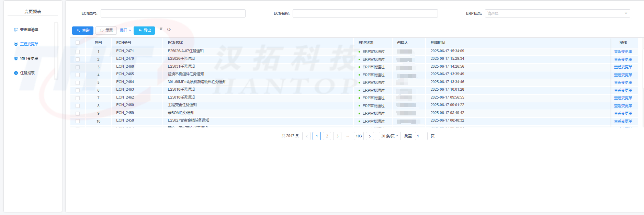Open 查看变更单 link for ECN_2470
644x215 pixels.
pyautogui.click(x=623, y=59)
